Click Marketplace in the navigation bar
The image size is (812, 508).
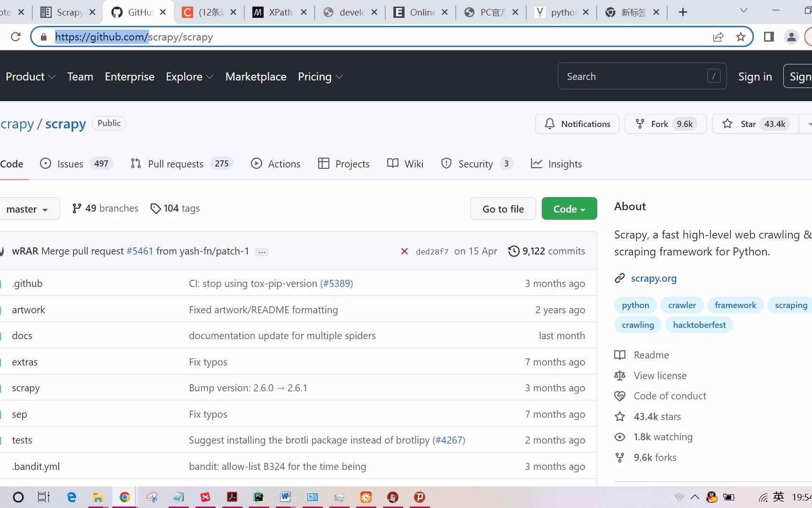coord(256,77)
